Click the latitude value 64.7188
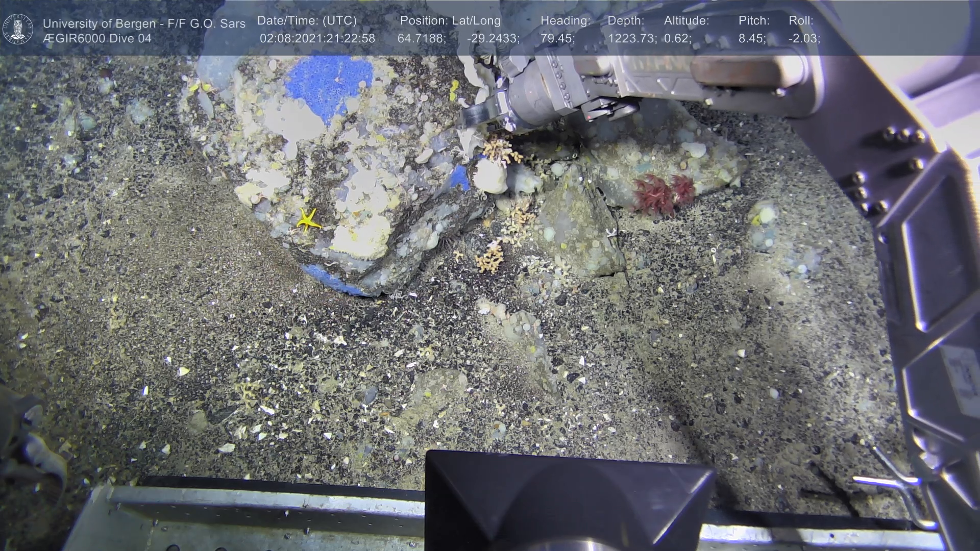 (x=421, y=39)
